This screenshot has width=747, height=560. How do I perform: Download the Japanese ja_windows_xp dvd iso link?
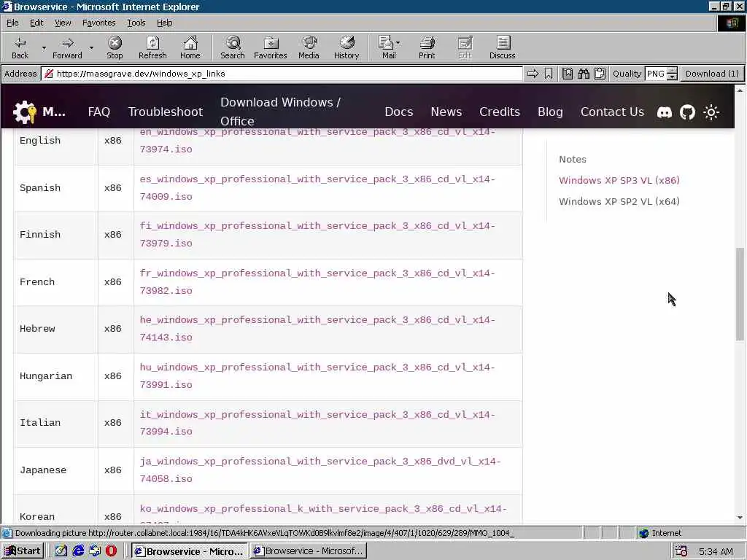320,470
